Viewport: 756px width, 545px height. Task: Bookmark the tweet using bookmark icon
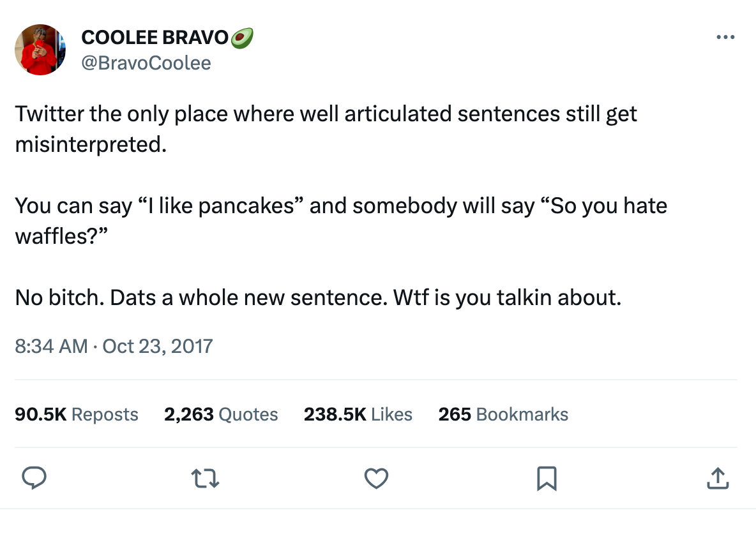click(547, 477)
